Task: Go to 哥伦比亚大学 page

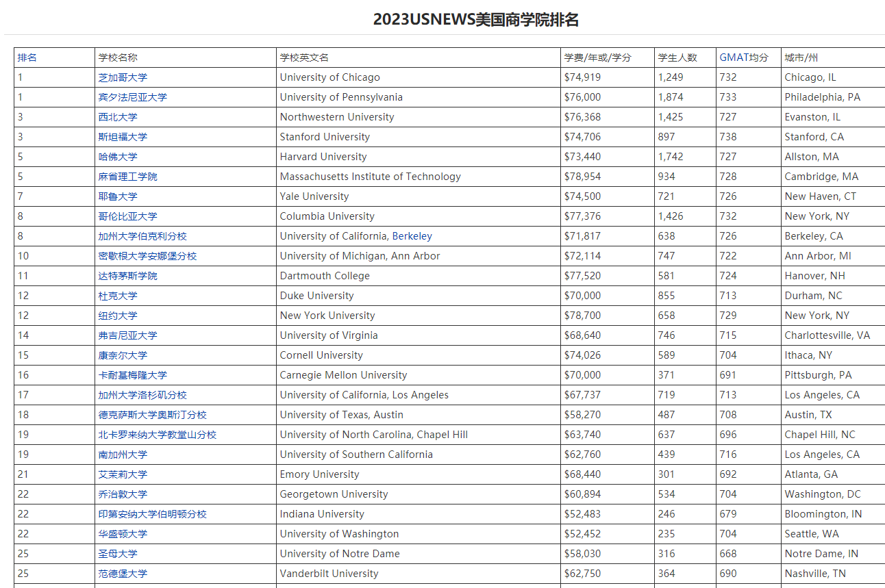Action: [x=127, y=216]
